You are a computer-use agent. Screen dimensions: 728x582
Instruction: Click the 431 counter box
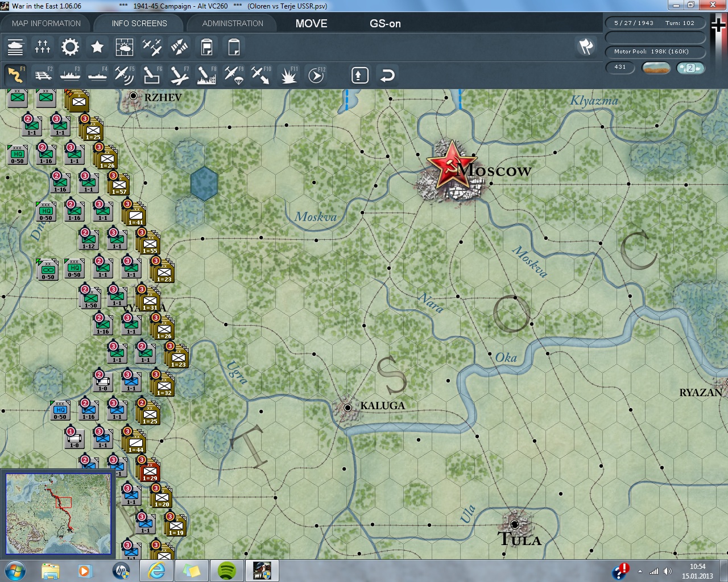click(620, 67)
